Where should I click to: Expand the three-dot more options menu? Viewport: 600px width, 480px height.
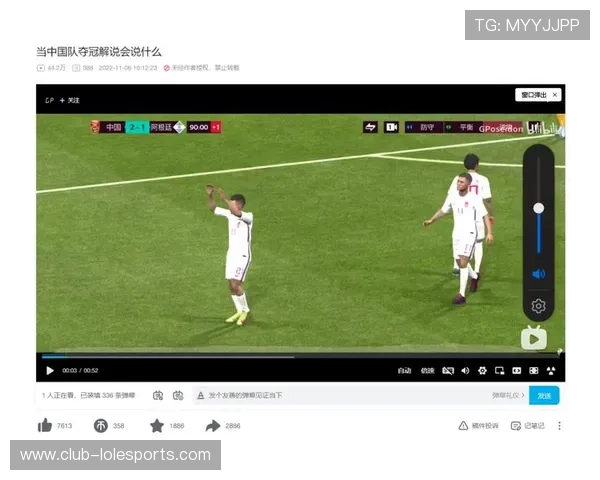tap(559, 426)
